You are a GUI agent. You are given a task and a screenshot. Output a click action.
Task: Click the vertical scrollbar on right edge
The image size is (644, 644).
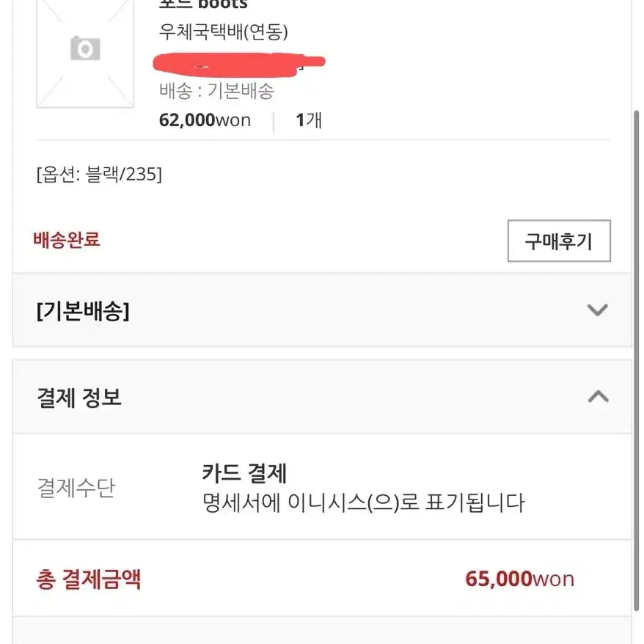636,361
